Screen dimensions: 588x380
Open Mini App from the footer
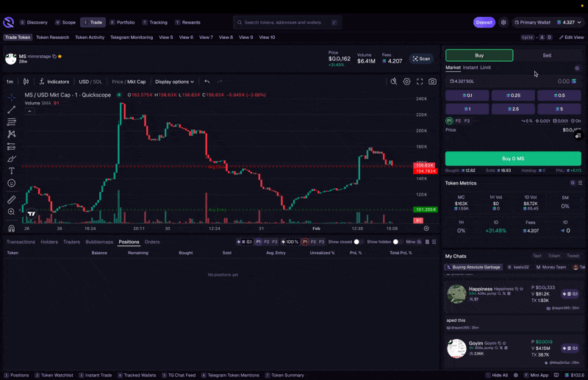pyautogui.click(x=537, y=375)
